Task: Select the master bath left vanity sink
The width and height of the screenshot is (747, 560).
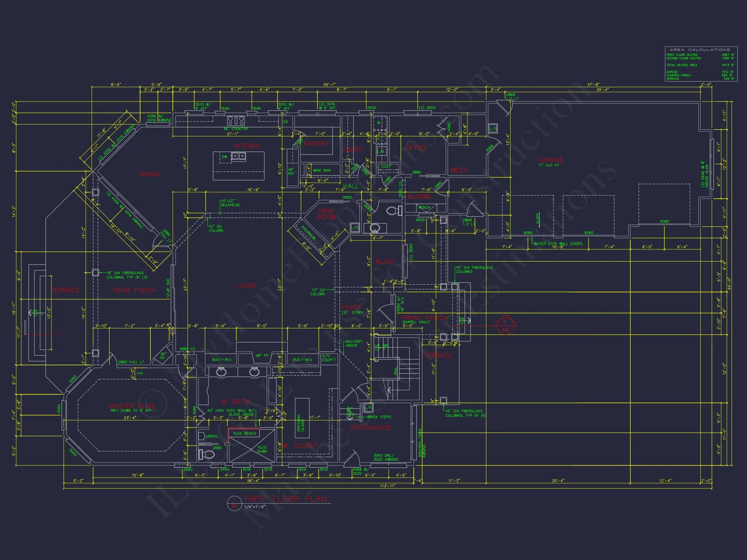Action: coord(221,372)
